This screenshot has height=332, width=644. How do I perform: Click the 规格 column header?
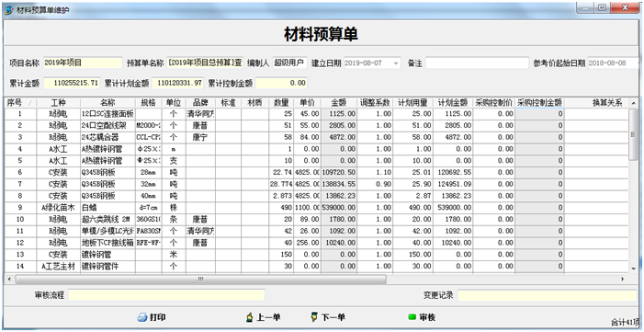148,102
